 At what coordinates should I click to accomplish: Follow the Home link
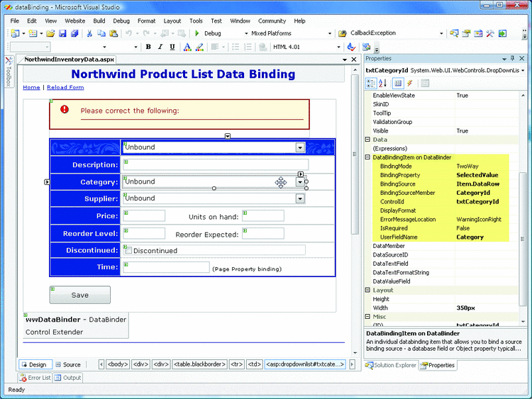31,87
